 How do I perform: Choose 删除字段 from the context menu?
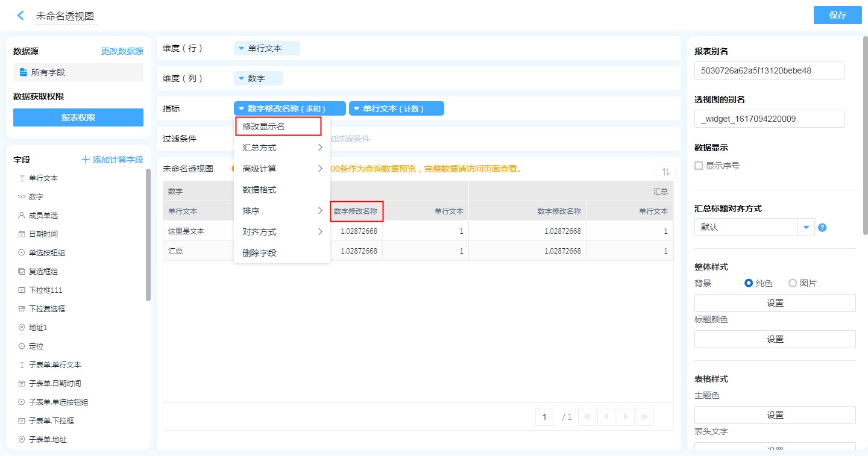[x=260, y=253]
